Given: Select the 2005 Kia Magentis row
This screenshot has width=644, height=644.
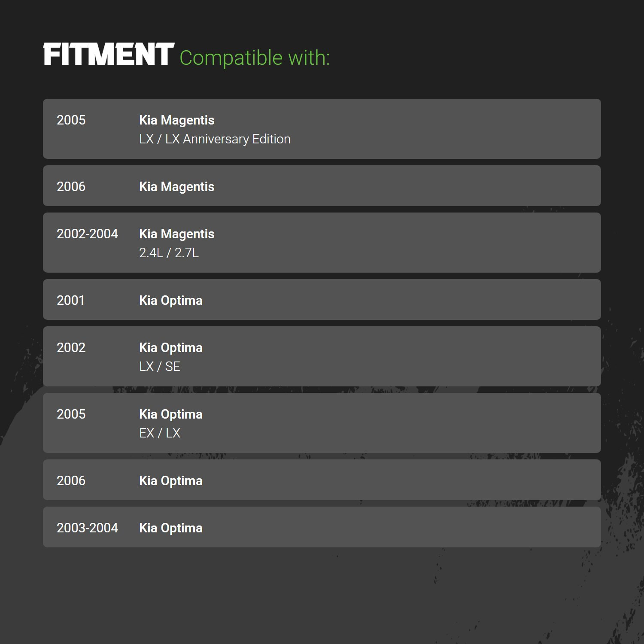Looking at the screenshot, I should coord(322,129).
